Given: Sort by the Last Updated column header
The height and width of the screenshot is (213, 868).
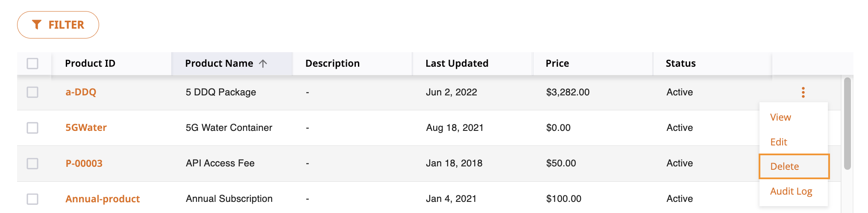Looking at the screenshot, I should 457,63.
